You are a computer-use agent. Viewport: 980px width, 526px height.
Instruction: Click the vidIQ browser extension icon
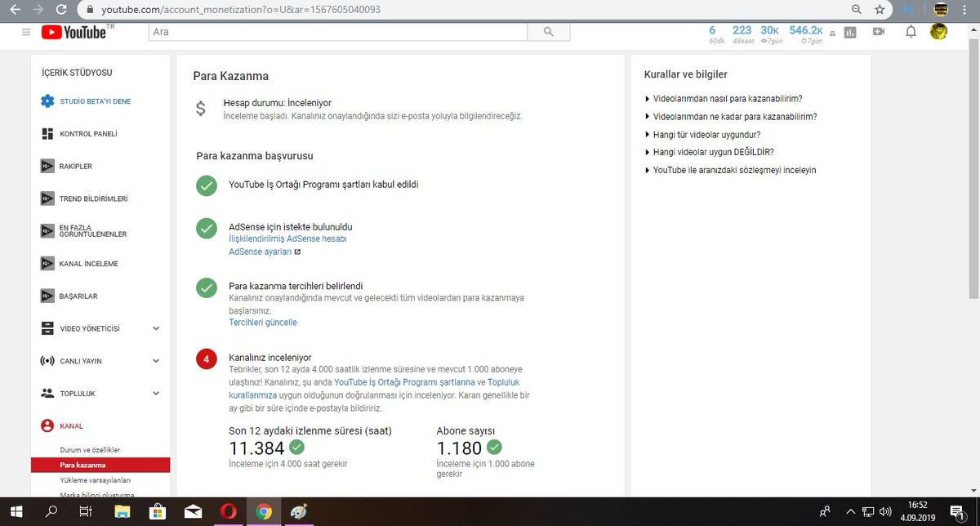click(x=909, y=10)
